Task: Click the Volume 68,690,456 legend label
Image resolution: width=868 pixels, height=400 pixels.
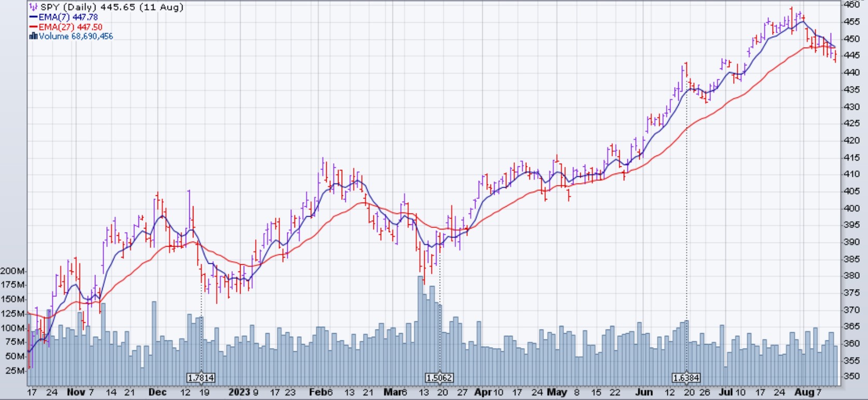Action: click(76, 36)
